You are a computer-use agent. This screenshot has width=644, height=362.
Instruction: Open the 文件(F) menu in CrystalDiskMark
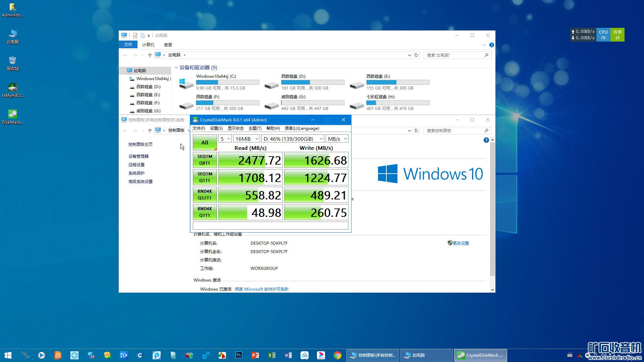(x=199, y=128)
